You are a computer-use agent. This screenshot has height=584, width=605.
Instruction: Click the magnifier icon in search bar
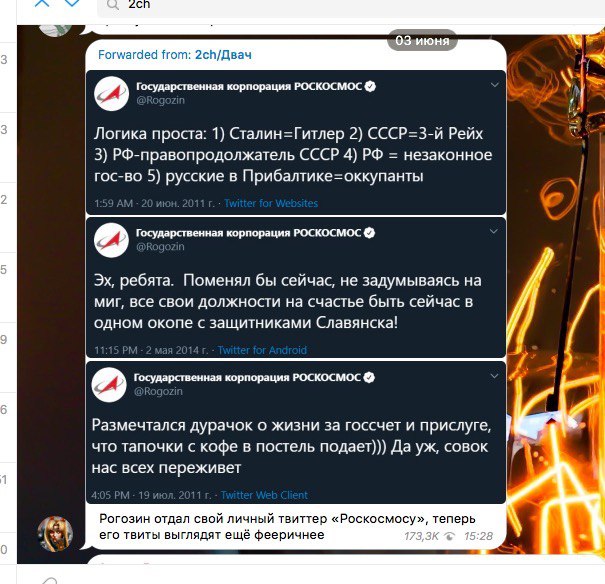pos(113,5)
